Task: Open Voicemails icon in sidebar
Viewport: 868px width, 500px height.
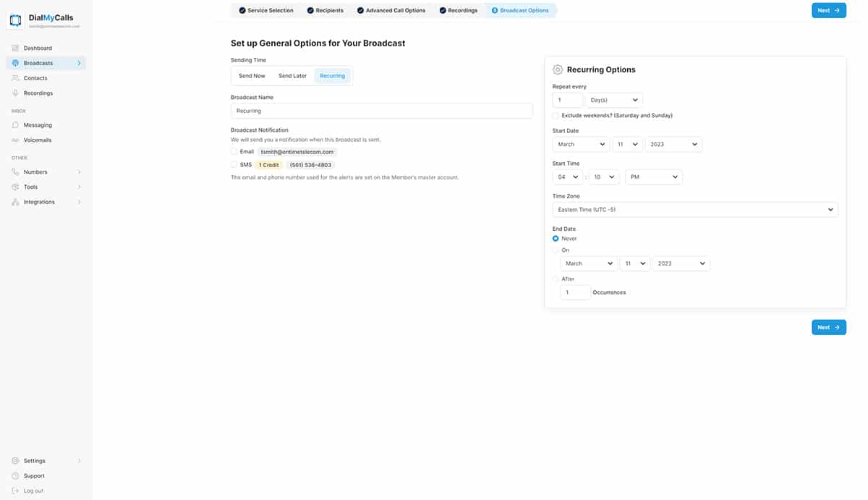Action: [16, 140]
